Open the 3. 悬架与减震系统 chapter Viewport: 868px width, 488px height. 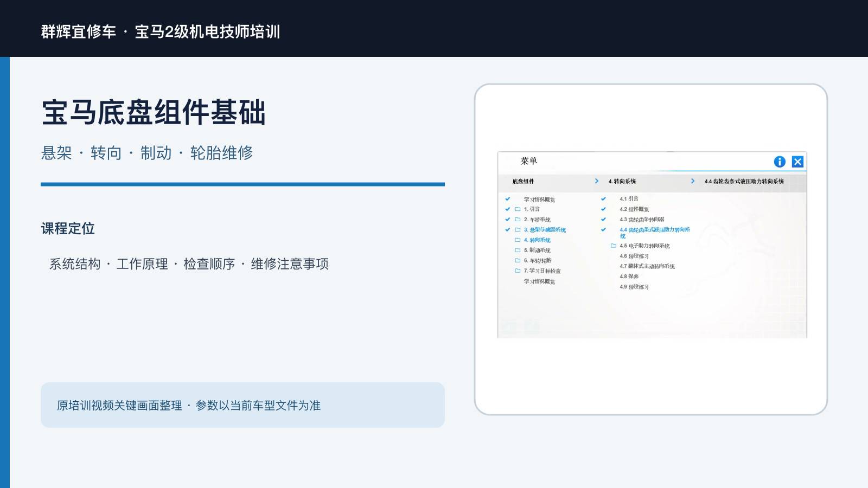click(545, 230)
